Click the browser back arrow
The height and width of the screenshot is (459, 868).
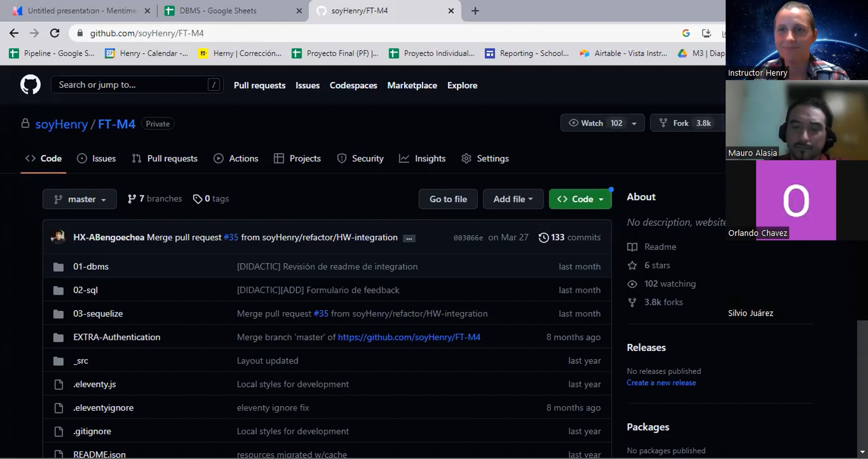coord(14,33)
